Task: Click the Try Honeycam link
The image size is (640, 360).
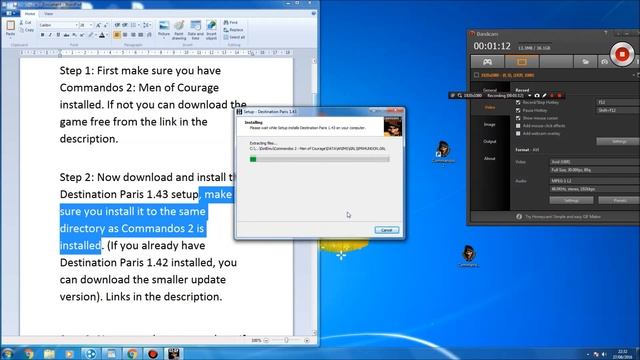Action: pos(562,217)
